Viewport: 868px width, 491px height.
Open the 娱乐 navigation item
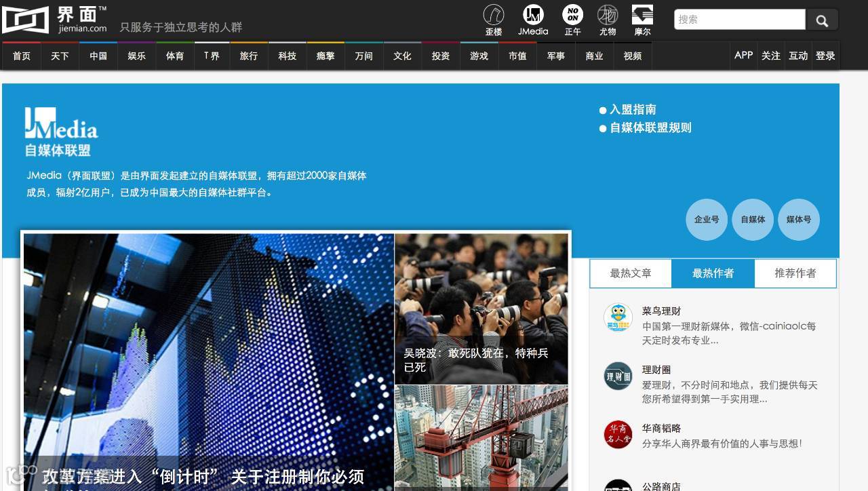point(136,56)
